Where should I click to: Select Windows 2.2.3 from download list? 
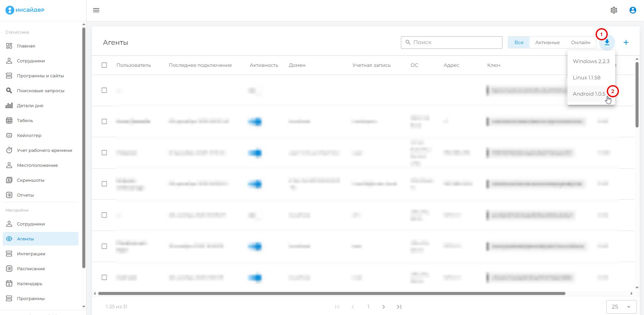[x=591, y=61]
